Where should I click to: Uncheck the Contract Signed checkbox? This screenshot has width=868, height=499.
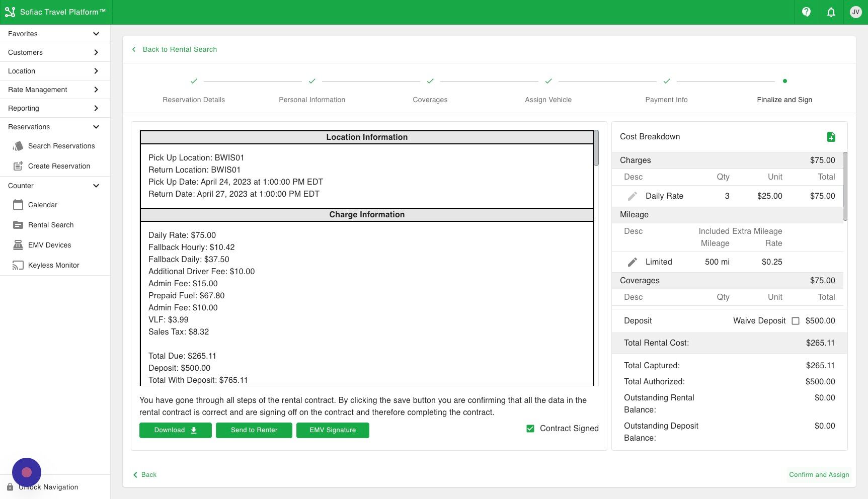pos(530,428)
